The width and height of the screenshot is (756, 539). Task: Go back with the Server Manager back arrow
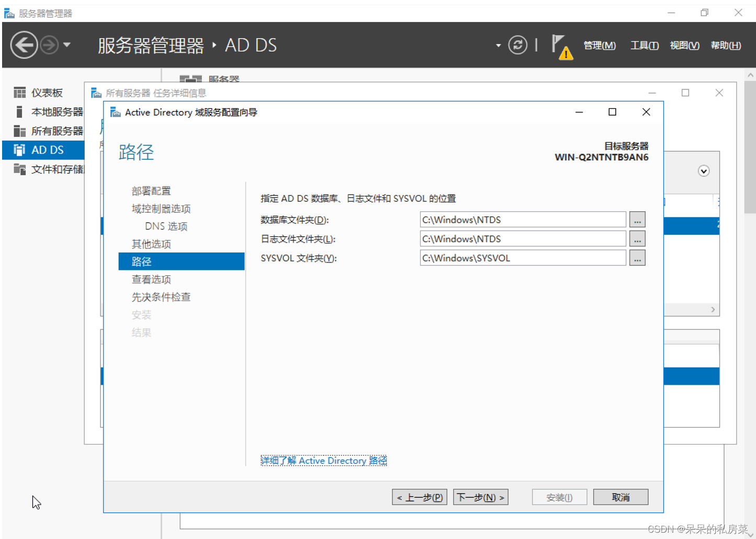pyautogui.click(x=24, y=45)
